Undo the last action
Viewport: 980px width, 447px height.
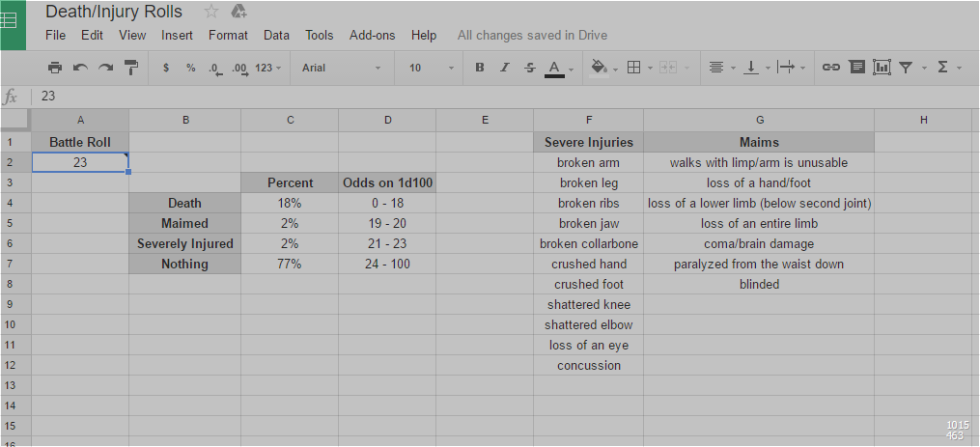pyautogui.click(x=80, y=68)
